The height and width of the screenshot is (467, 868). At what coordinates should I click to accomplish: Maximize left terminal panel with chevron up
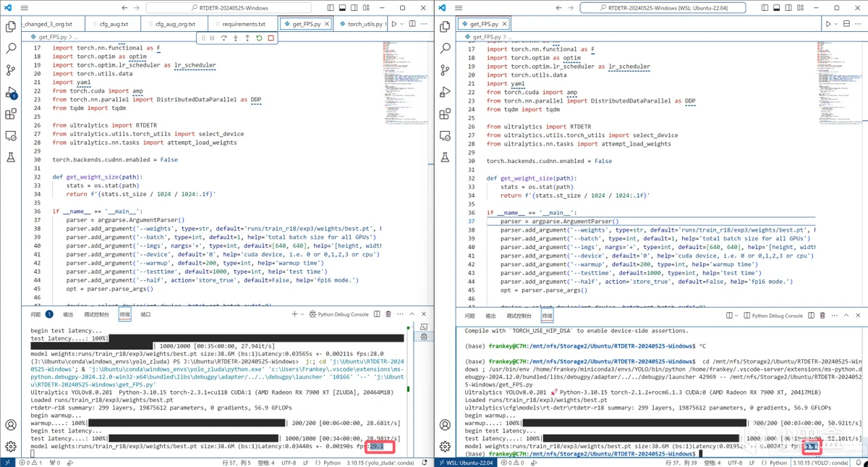click(412, 314)
